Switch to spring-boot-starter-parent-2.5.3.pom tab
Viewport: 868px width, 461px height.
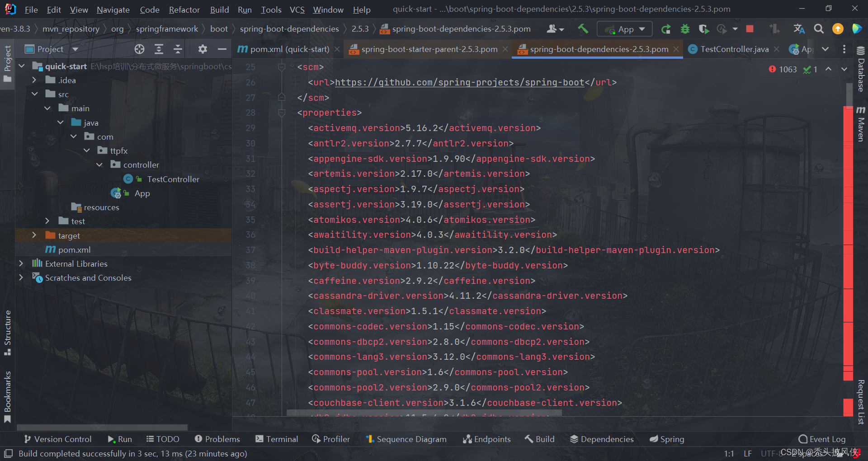click(x=429, y=49)
